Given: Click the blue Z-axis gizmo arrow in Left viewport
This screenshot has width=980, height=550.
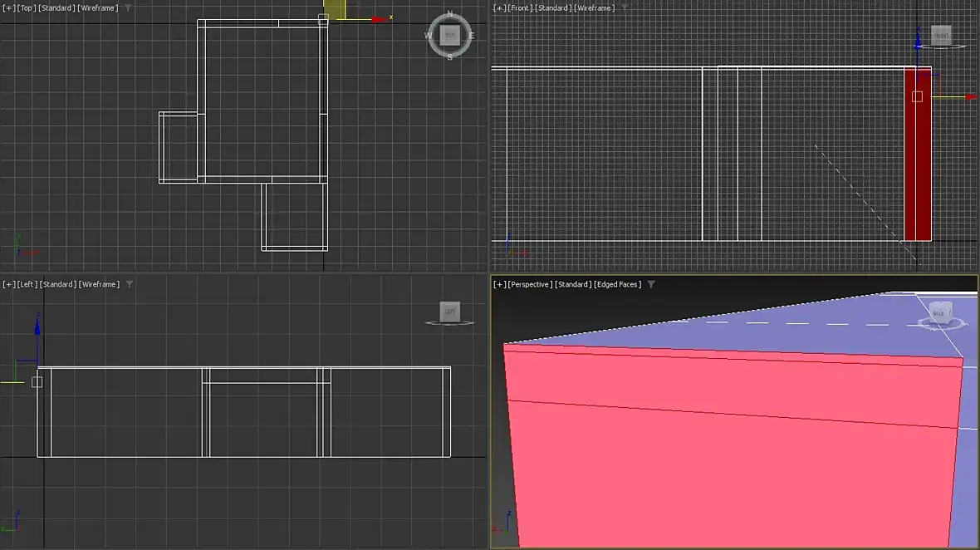Looking at the screenshot, I should coord(37,327).
